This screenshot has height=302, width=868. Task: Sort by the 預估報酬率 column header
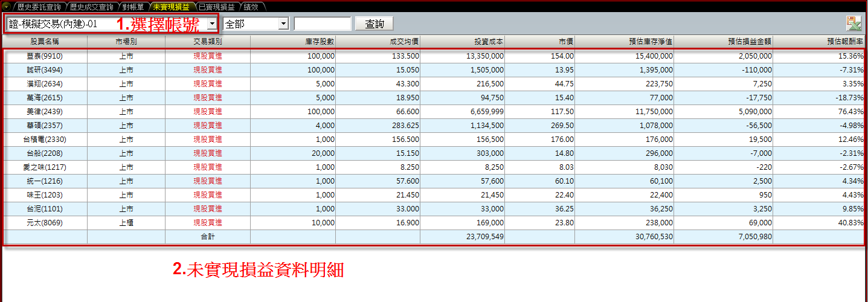(x=845, y=42)
